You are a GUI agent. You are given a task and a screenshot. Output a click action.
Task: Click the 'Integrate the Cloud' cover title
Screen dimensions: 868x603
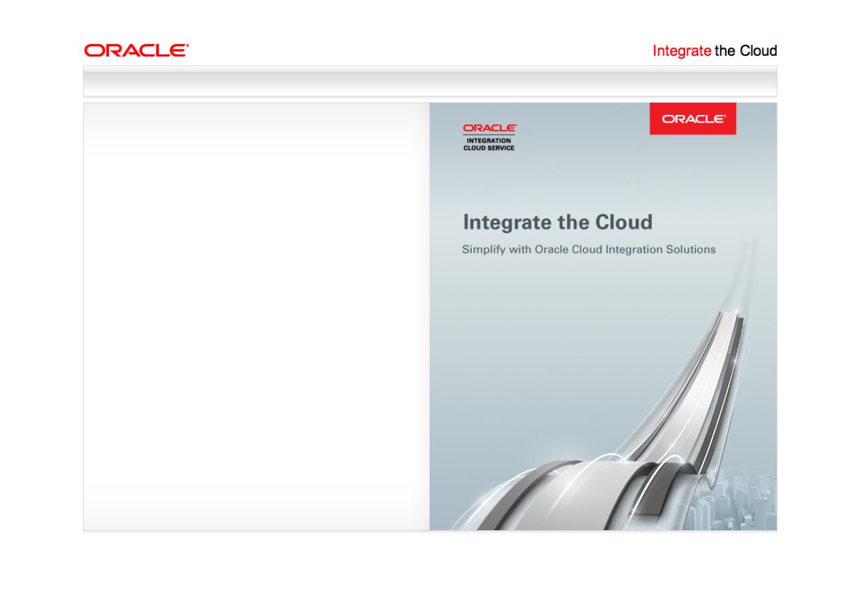point(557,222)
